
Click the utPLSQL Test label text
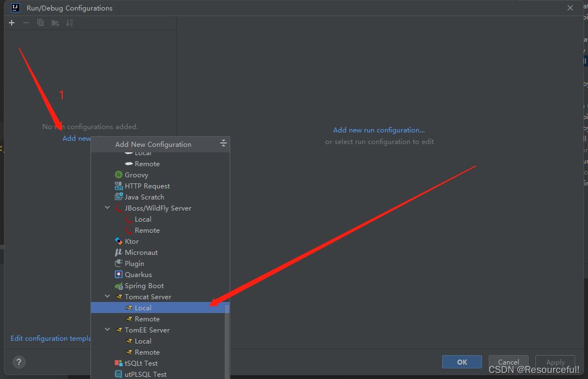pos(145,374)
